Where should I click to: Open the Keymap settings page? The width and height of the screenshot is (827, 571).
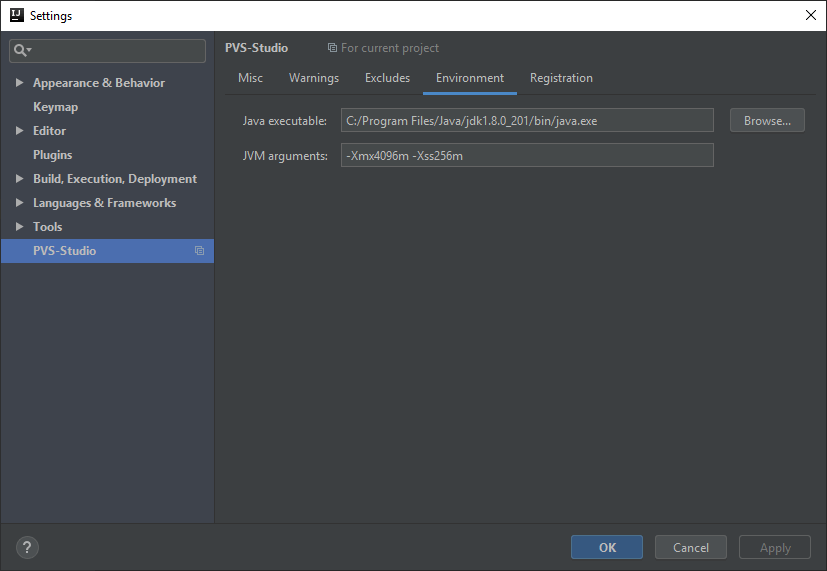(x=55, y=107)
